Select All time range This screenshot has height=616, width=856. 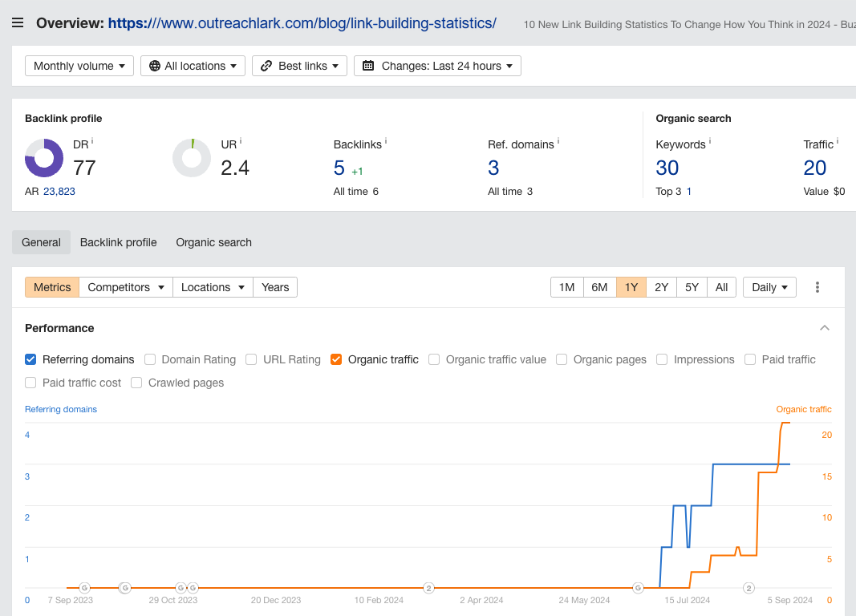(x=722, y=287)
